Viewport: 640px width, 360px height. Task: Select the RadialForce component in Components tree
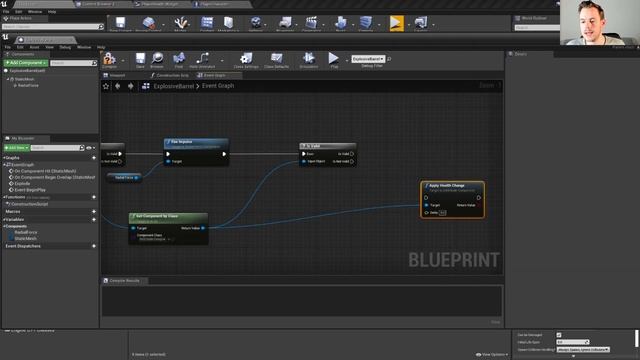coord(28,86)
